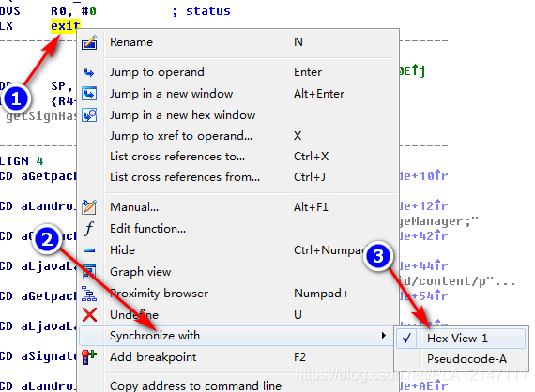The height and width of the screenshot is (392, 535).
Task: Open the Proximity browser entry
Action: [x=237, y=294]
